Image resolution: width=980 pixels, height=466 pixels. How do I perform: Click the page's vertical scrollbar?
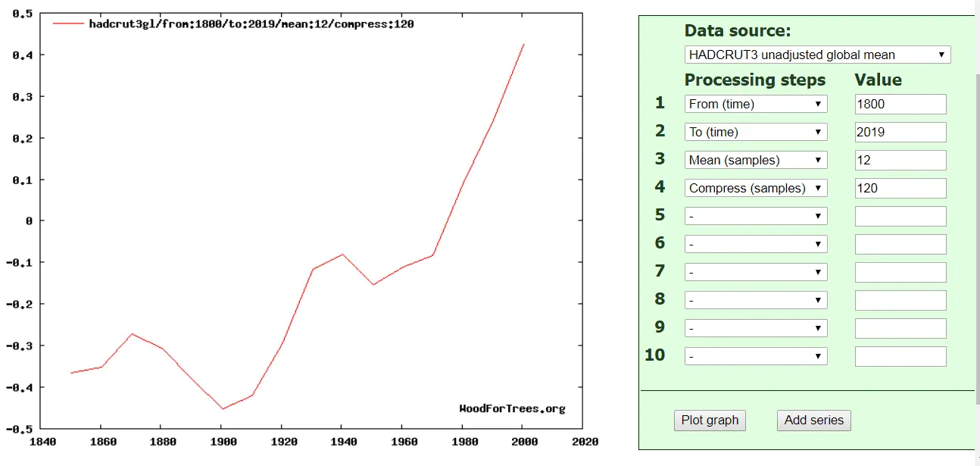click(x=977, y=227)
